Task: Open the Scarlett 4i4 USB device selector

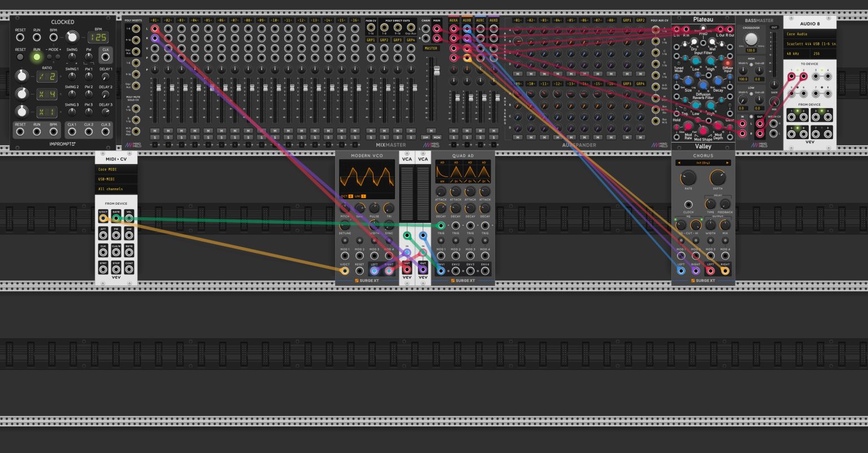Action: [810, 44]
